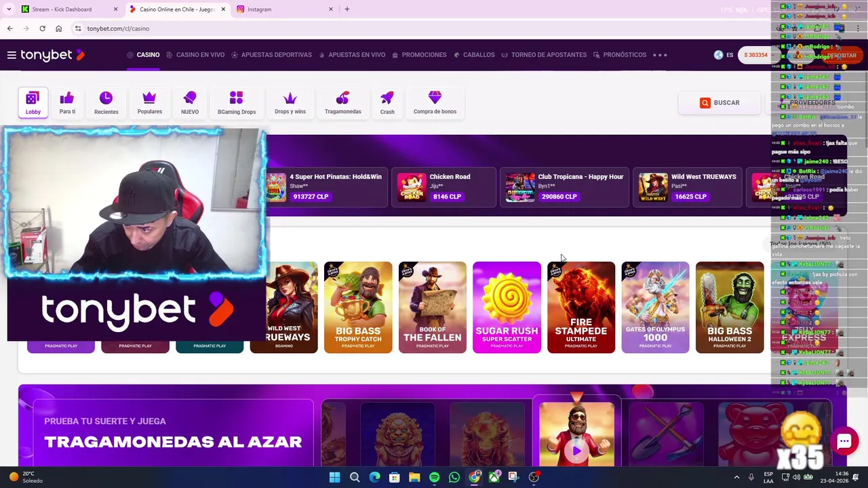Click the browser home button
Screen dimensions: 868x488
tap(58, 28)
